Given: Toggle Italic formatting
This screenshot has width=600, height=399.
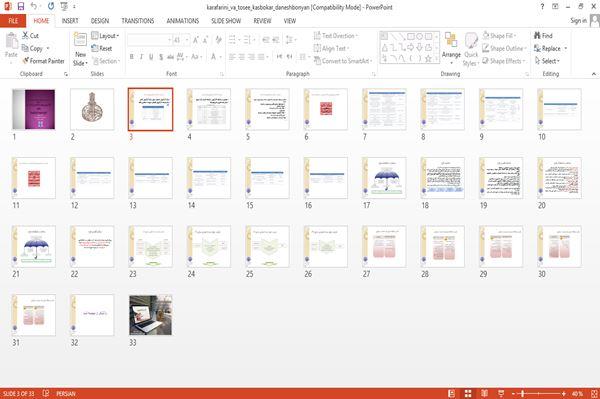Looking at the screenshot, I should 141,57.
